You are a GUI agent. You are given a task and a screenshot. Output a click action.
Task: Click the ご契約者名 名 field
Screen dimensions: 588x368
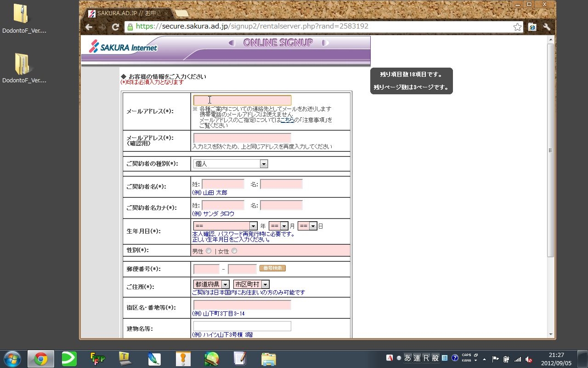[281, 184]
